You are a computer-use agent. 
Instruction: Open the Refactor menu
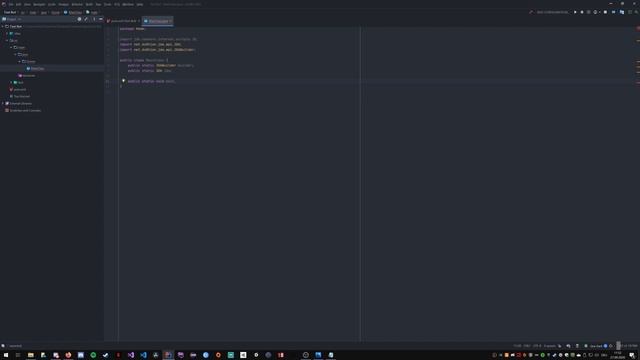coord(77,4)
